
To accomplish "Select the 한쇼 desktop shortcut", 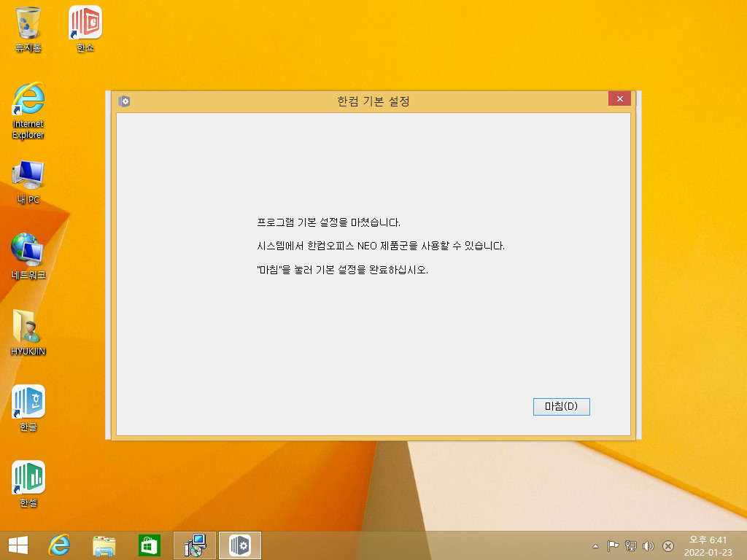I will coord(85,29).
